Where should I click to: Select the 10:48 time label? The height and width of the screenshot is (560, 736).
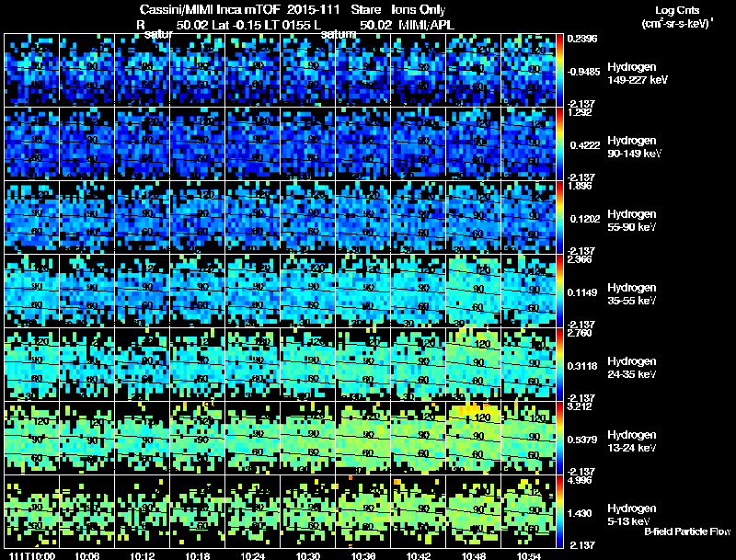(x=474, y=555)
